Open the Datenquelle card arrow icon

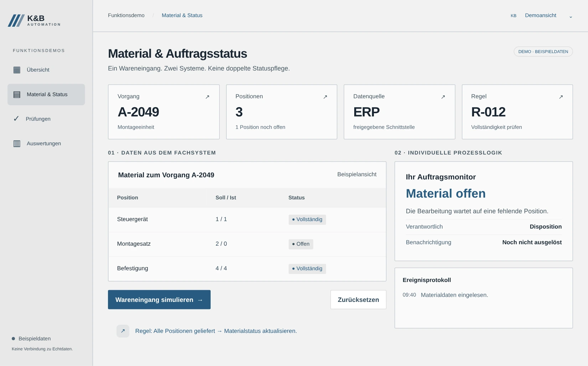[x=443, y=97]
